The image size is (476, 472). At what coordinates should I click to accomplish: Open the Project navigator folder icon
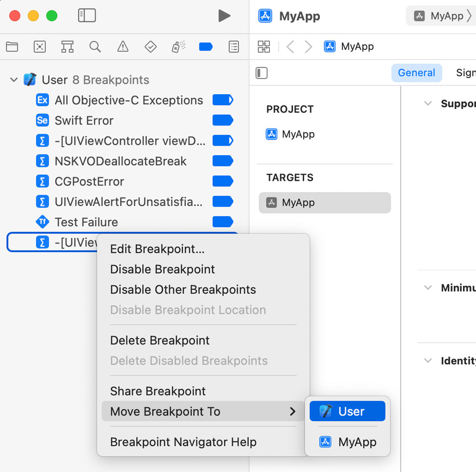point(12,47)
